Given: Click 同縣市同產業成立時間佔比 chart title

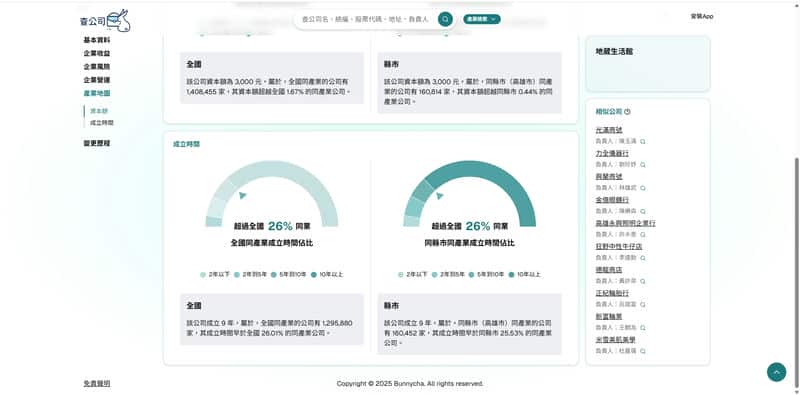Looking at the screenshot, I should coord(469,243).
